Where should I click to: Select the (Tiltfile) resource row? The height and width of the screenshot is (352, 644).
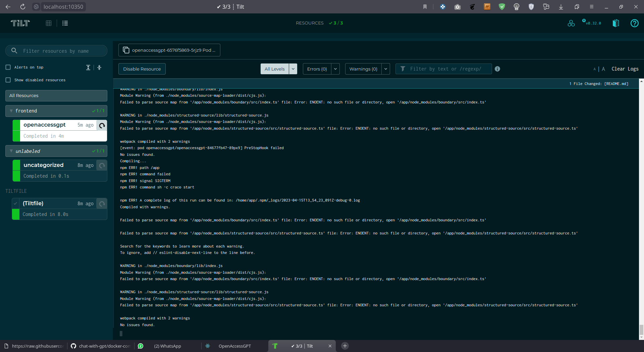click(59, 209)
